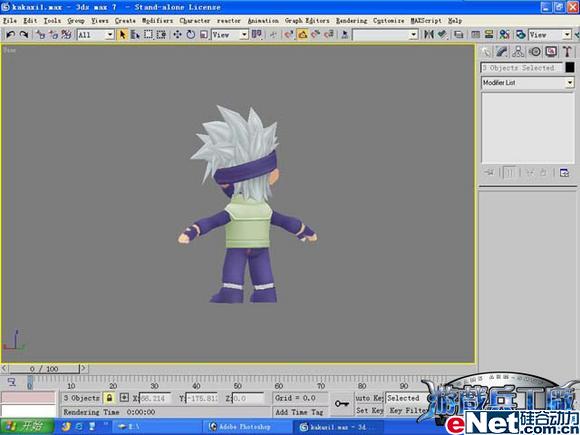Image resolution: width=580 pixels, height=435 pixels.
Task: Click the black object color swatch
Action: pyautogui.click(x=570, y=67)
